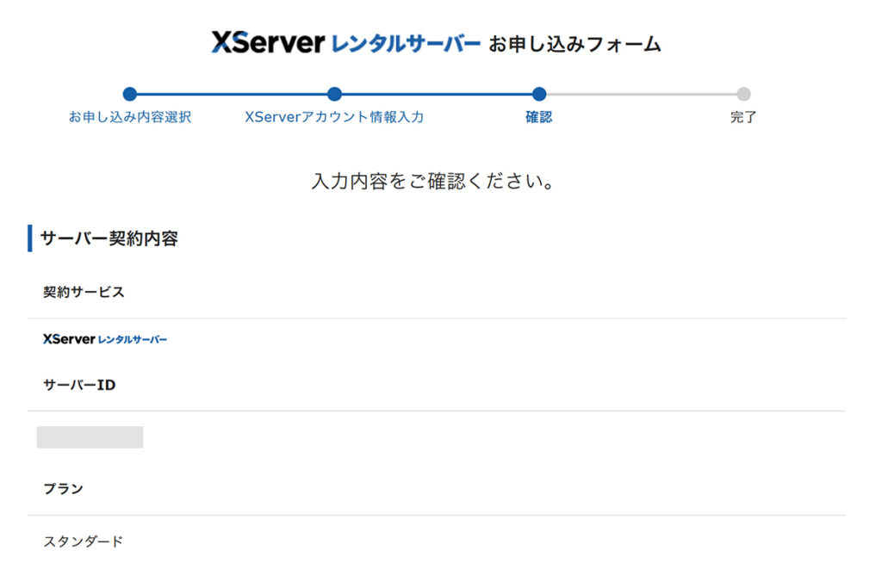
Task: Click the small XServer logo under 契約サービス
Action: coord(69,339)
